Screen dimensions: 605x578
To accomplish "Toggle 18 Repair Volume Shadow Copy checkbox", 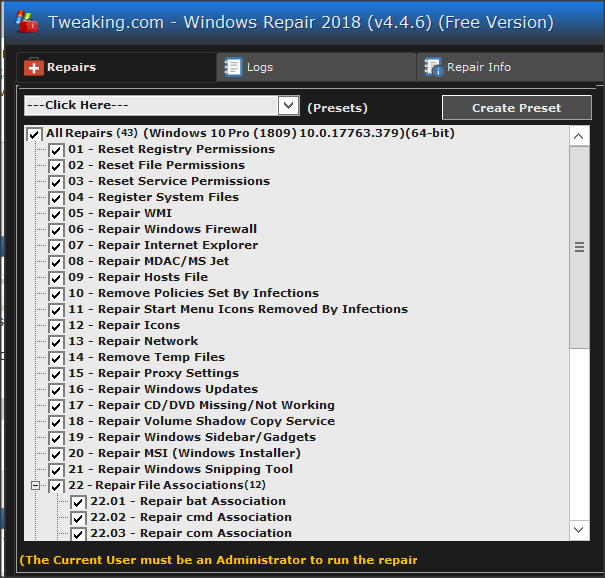I will (x=56, y=423).
